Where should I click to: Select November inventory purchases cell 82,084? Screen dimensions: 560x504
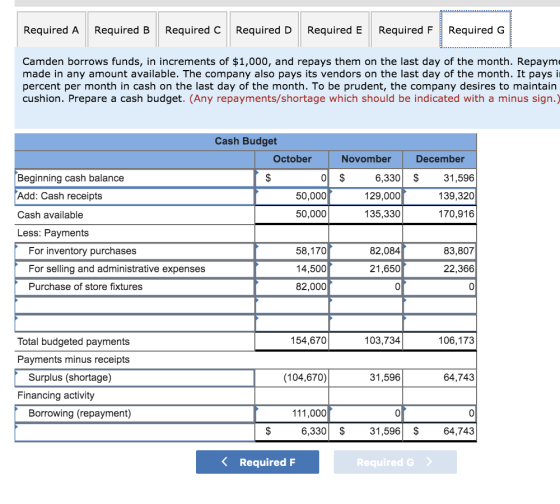(x=366, y=251)
